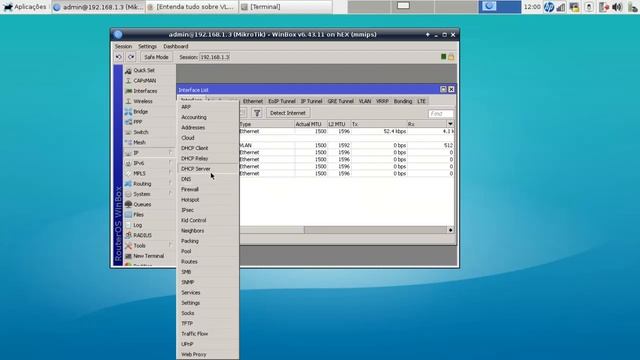This screenshot has height=360, width=640.
Task: Choose Firewall from the IP submenu
Action: click(x=208, y=189)
